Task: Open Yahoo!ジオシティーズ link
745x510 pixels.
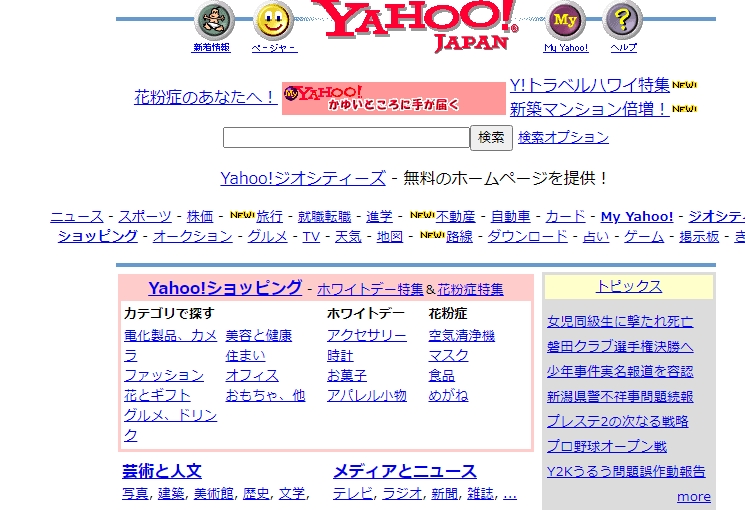Action: (x=303, y=178)
